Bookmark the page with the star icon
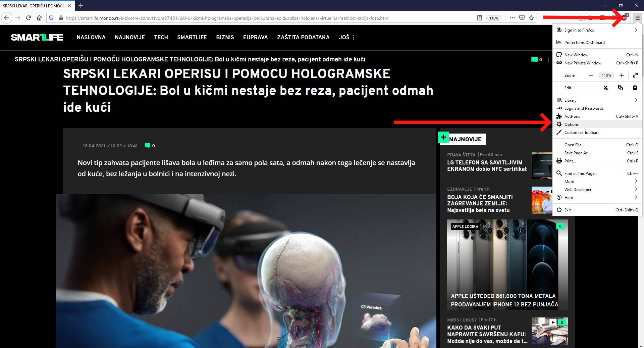This screenshot has width=644, height=348. (x=531, y=18)
